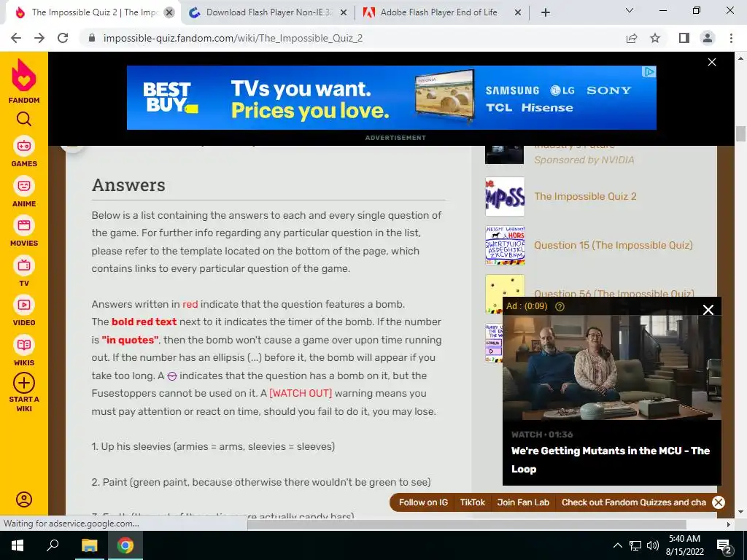Show hidden tray icons chevron
The width and height of the screenshot is (747, 560).
click(617, 545)
